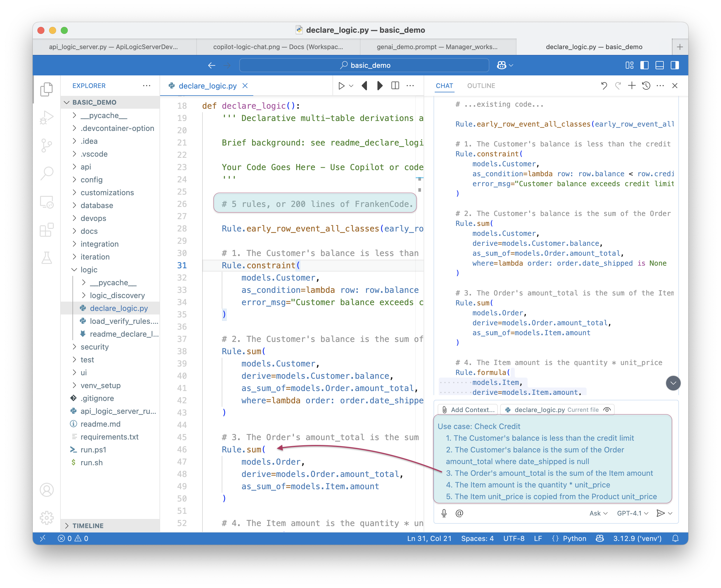Open the Search view in the activity bar

(47, 173)
